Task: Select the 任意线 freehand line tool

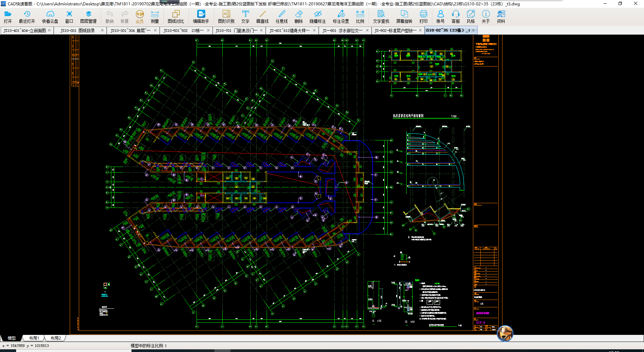Action: (x=281, y=17)
